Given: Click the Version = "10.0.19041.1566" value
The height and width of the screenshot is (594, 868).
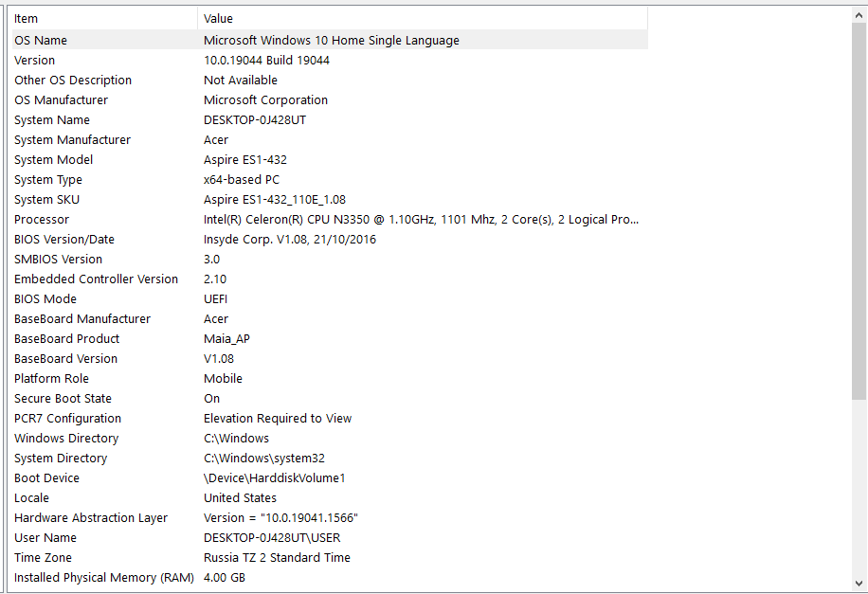Looking at the screenshot, I should pyautogui.click(x=280, y=519).
